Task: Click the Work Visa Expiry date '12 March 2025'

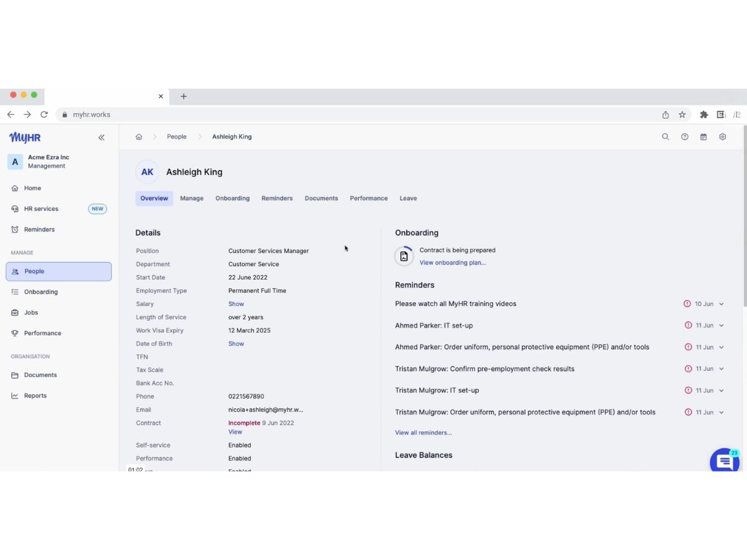Action: pos(249,331)
